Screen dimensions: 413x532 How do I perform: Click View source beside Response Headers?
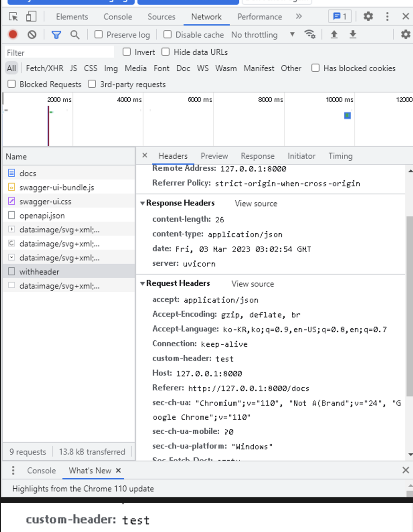(256, 204)
